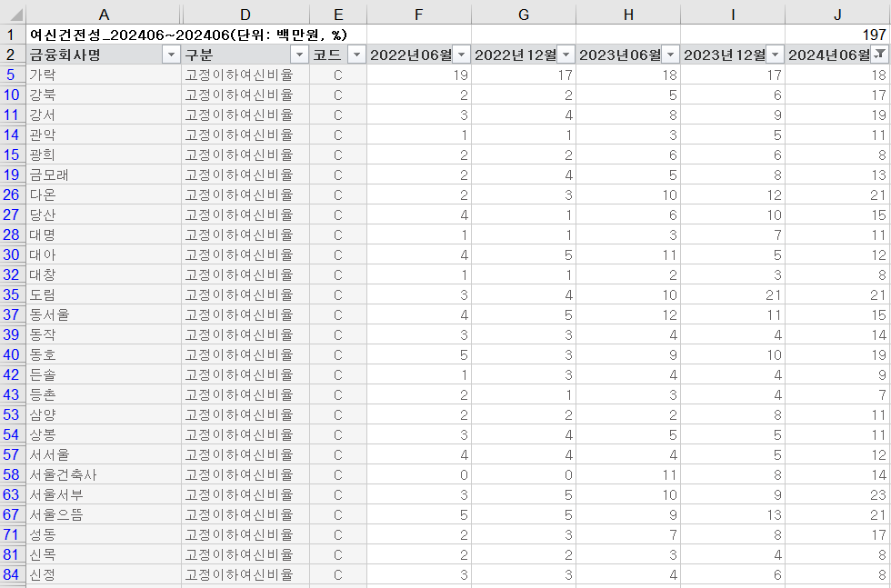The width and height of the screenshot is (891, 588).
Task: Open the 2022년06월 filter dropdown
Action: (462, 55)
